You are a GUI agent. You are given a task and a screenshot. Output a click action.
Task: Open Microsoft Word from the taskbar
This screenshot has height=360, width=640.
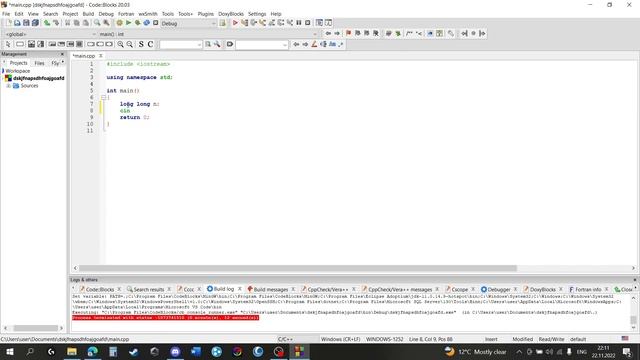(196, 351)
